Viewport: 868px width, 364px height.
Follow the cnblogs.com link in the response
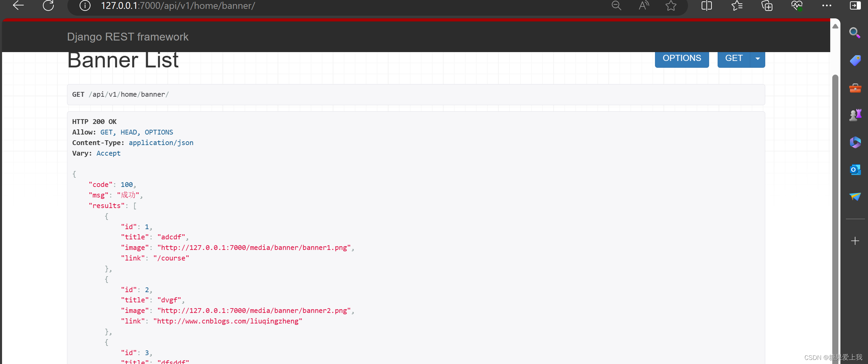(x=227, y=321)
